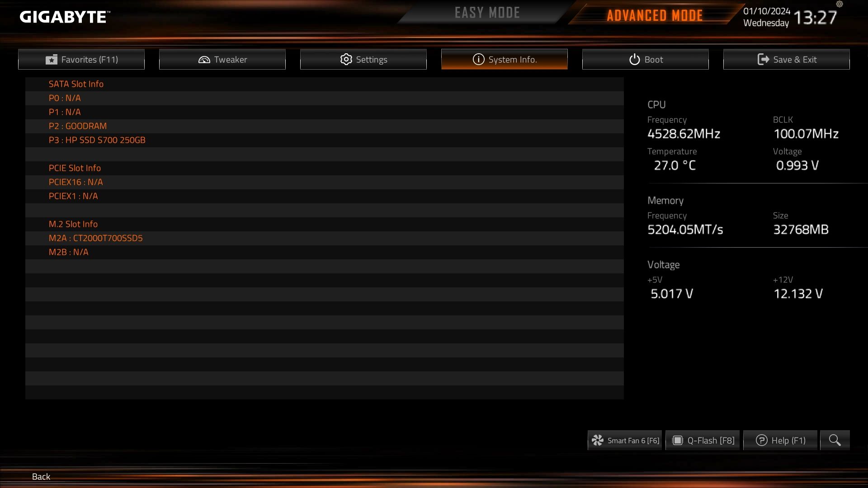The height and width of the screenshot is (488, 868).
Task: Click the magnifier search icon
Action: 835,440
